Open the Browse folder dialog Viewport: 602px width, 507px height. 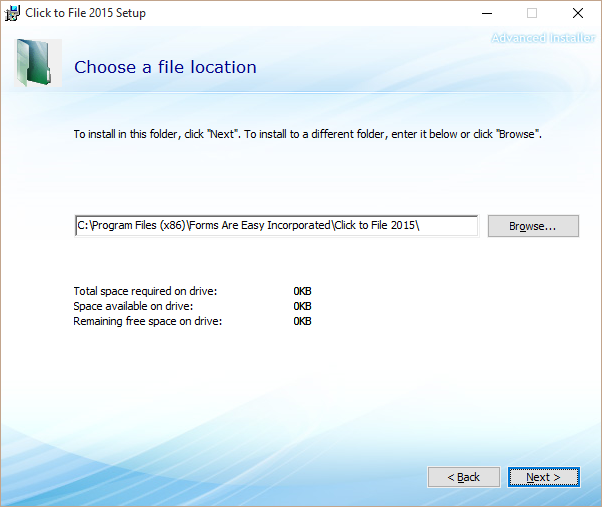tap(533, 226)
